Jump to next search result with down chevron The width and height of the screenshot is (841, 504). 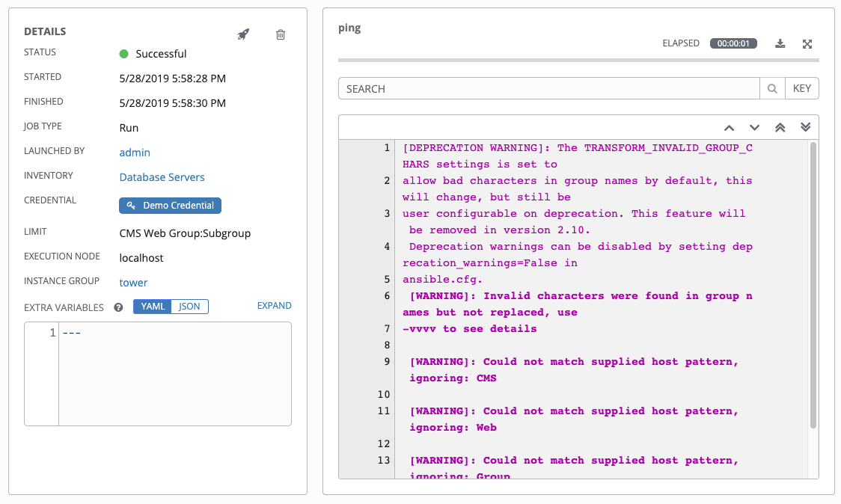click(x=754, y=127)
